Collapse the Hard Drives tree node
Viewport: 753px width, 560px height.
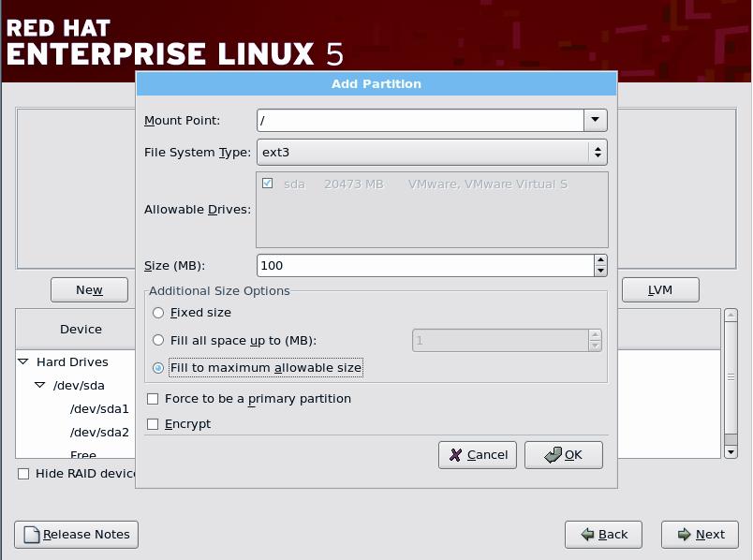pyautogui.click(x=22, y=361)
